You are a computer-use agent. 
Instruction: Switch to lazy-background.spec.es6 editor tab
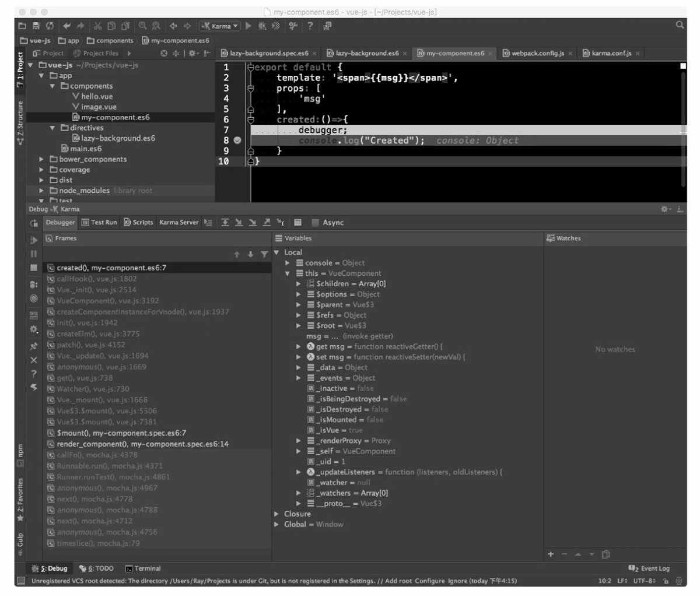(x=268, y=53)
